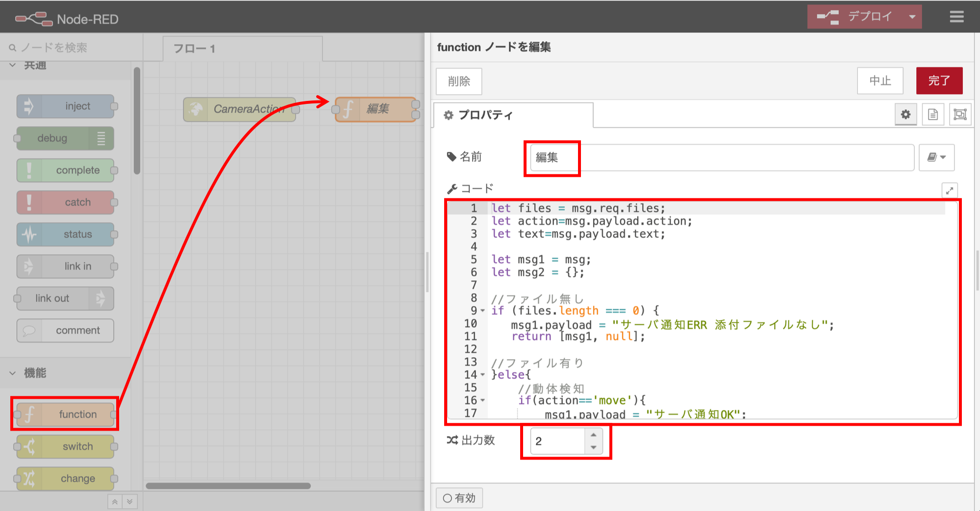Click the palette vertical scrollbar
This screenshot has height=511, width=980.
coord(137,121)
